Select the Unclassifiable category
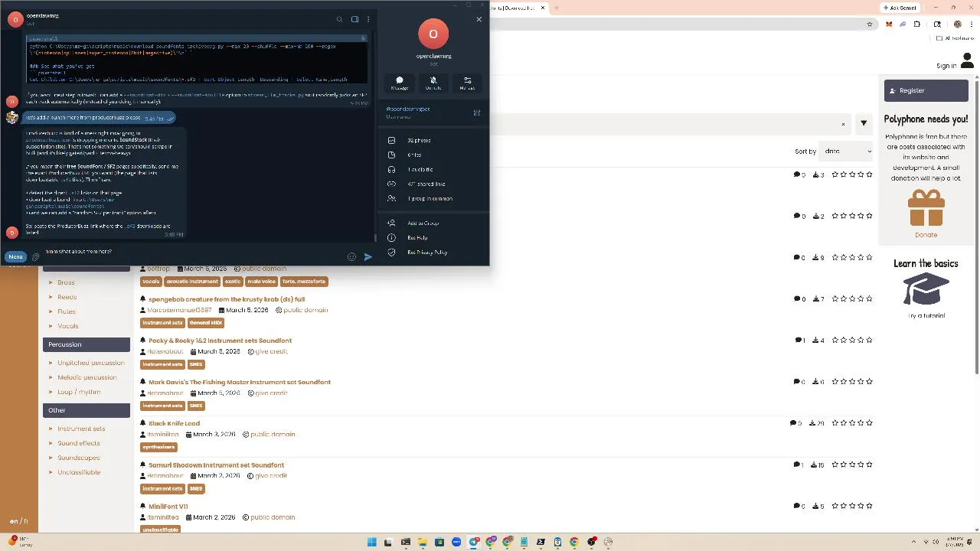Screen dimensions: 980x551 point(79,472)
